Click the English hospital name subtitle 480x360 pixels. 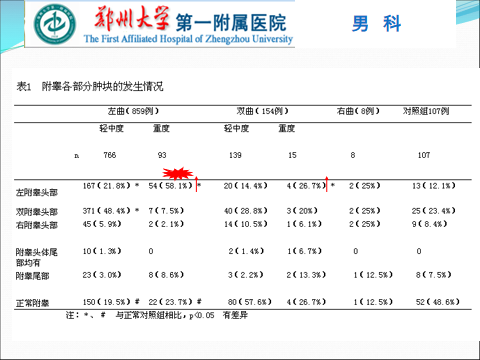188,39
